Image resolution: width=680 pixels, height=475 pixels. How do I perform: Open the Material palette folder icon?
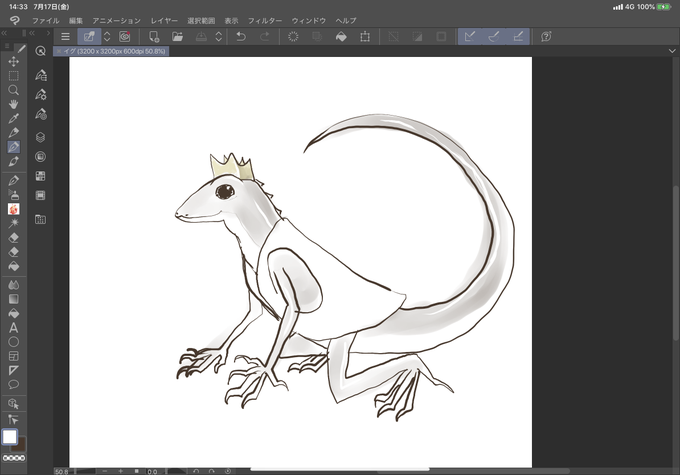pyautogui.click(x=40, y=219)
